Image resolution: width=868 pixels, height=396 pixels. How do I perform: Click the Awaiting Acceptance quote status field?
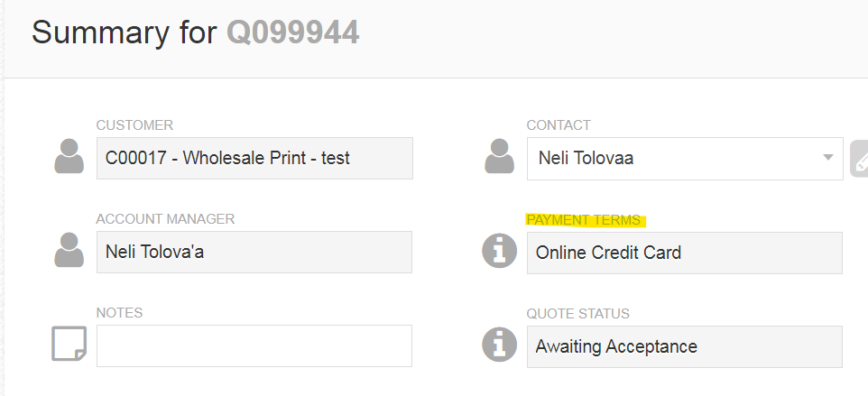point(684,345)
